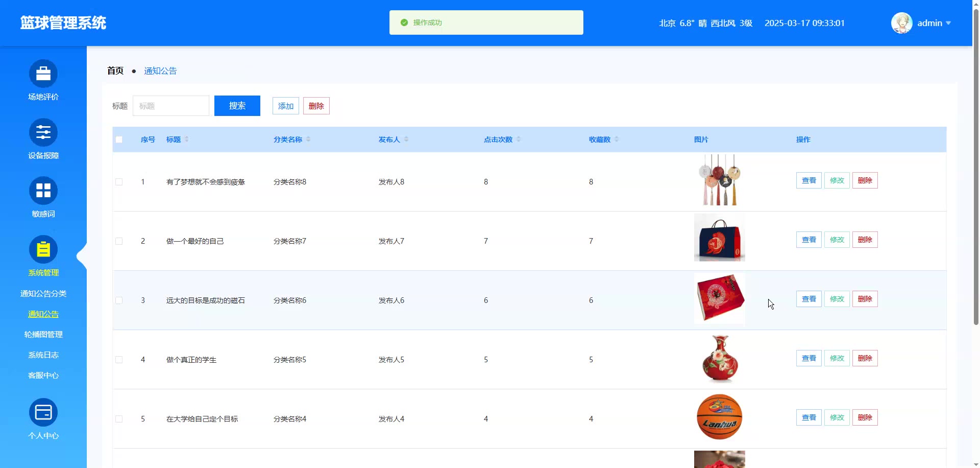The width and height of the screenshot is (980, 468).
Task: Sort by 分类名称 column arrows
Action: tap(308, 139)
